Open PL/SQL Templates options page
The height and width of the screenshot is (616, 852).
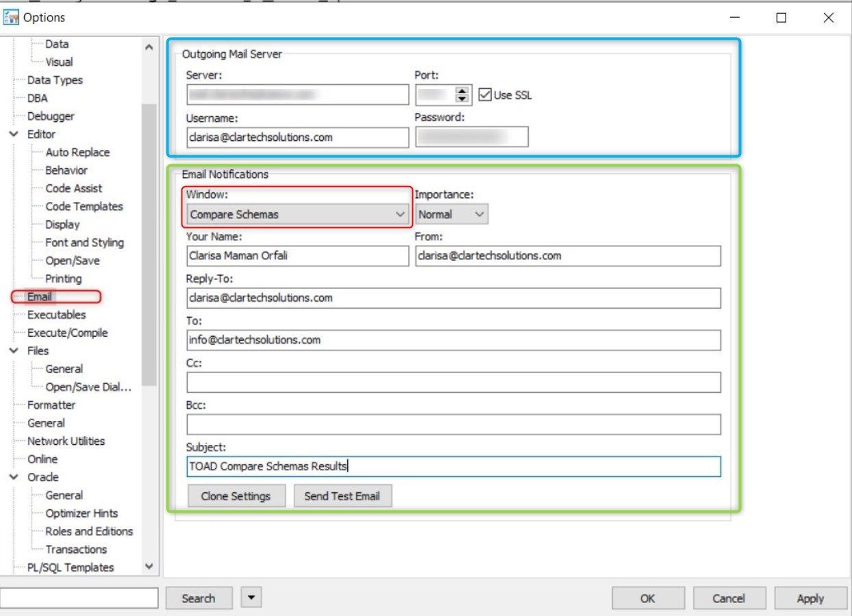click(70, 567)
